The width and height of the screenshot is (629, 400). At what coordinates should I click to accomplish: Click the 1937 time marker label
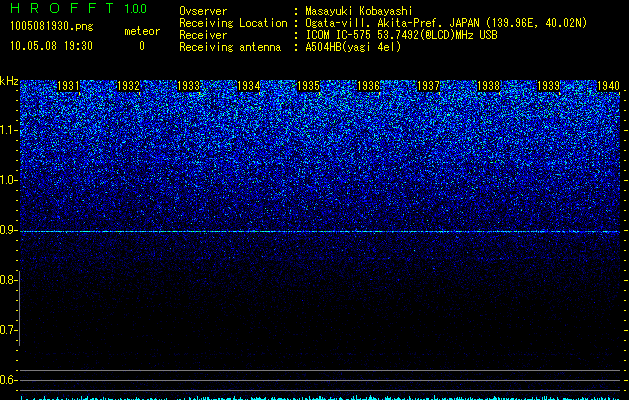(428, 86)
